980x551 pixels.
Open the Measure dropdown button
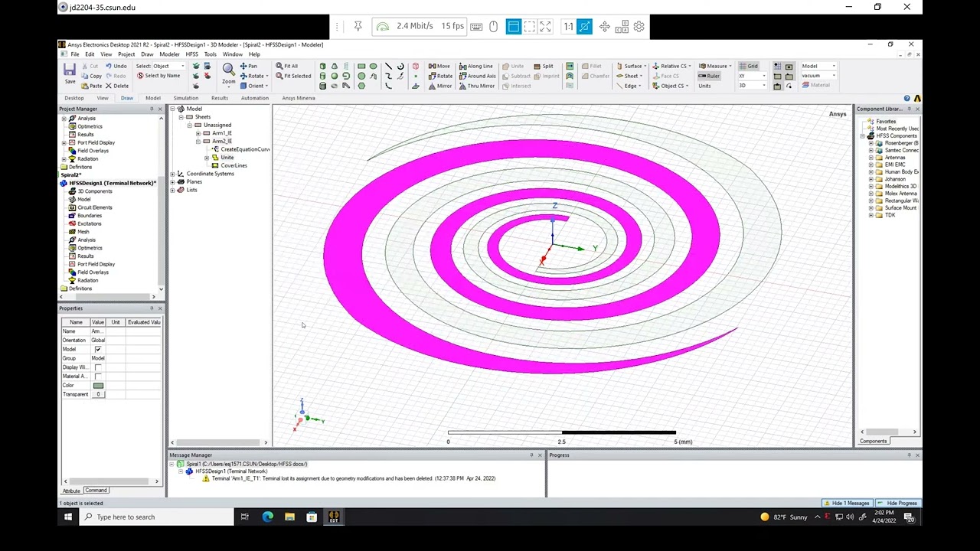714,66
